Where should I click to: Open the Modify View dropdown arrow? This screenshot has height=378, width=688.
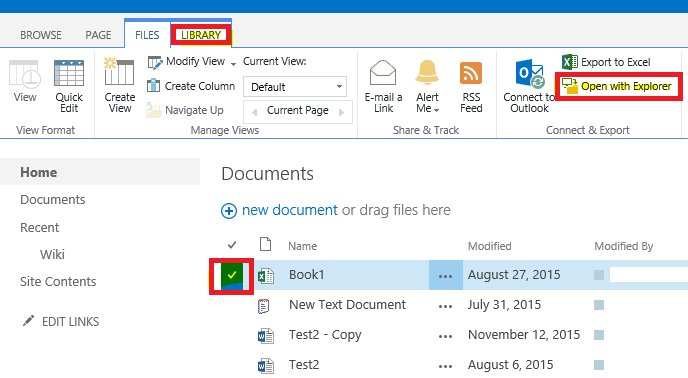233,64
